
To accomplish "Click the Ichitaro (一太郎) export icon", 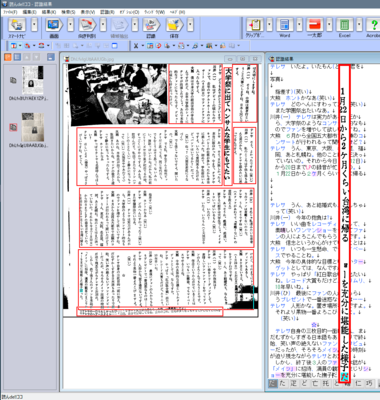I will pos(314,25).
